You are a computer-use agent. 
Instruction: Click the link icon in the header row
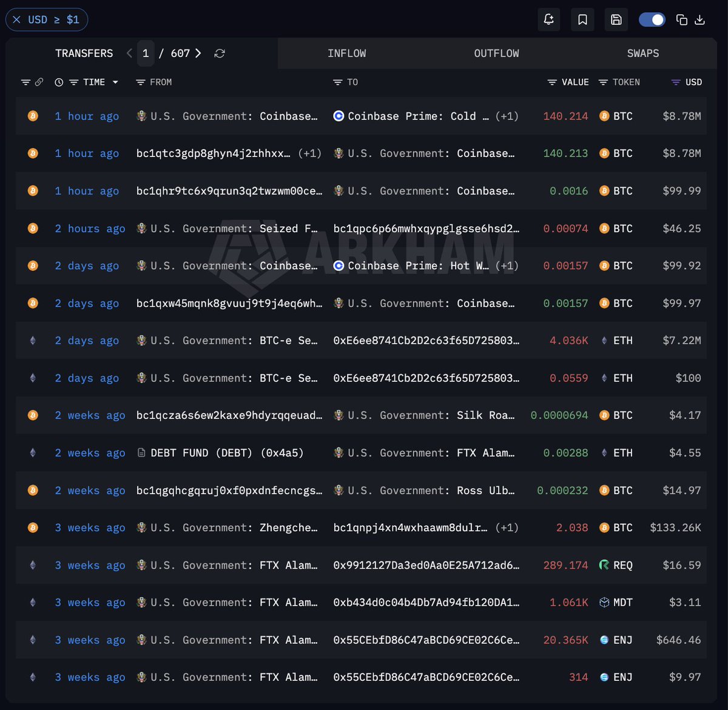coord(39,82)
